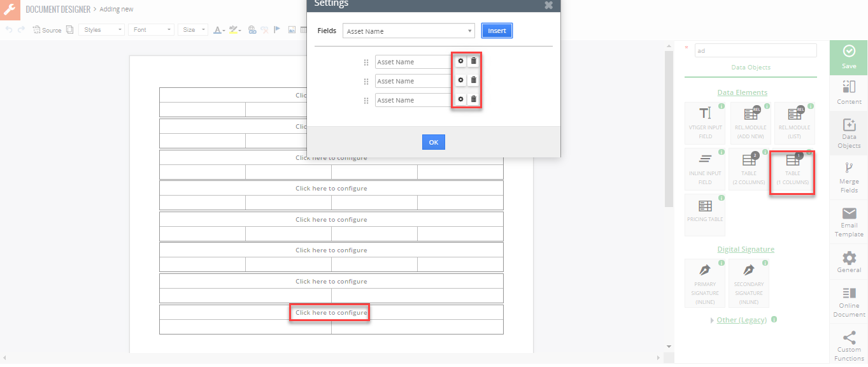This screenshot has height=367, width=868.
Task: Open the General settings tab
Action: pos(849,261)
